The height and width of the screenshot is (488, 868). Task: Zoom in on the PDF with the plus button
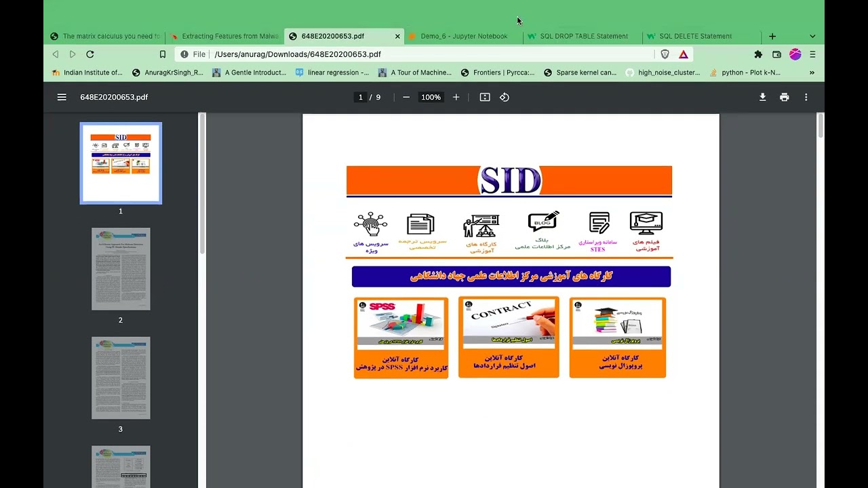tap(456, 97)
